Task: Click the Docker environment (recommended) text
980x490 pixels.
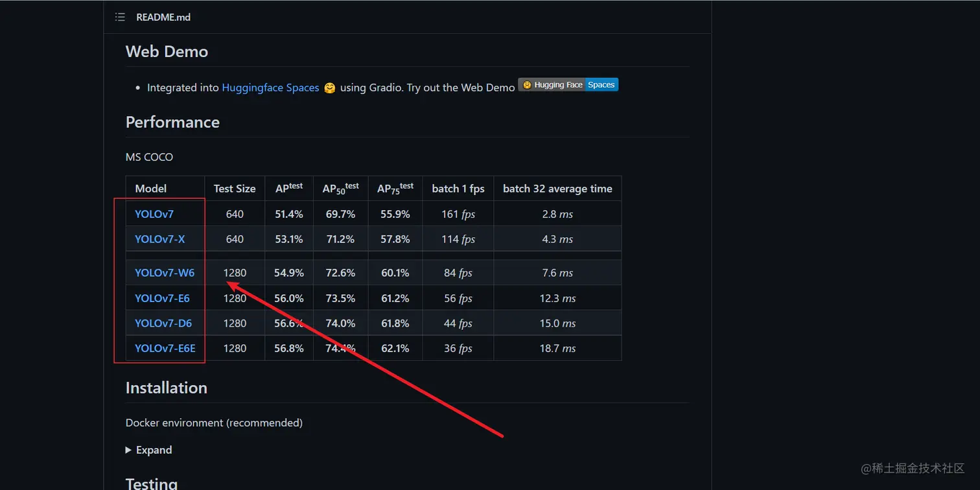Action: (214, 423)
